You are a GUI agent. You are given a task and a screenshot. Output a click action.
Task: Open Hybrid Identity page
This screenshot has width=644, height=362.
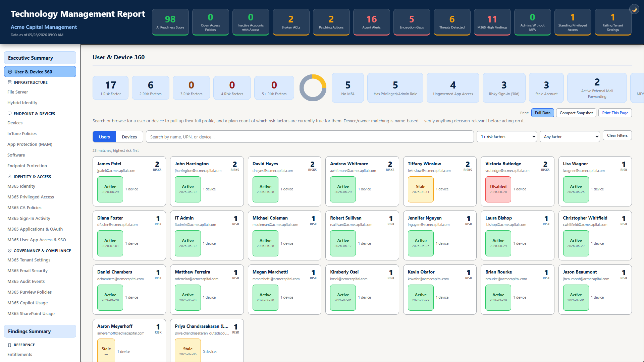point(22,103)
